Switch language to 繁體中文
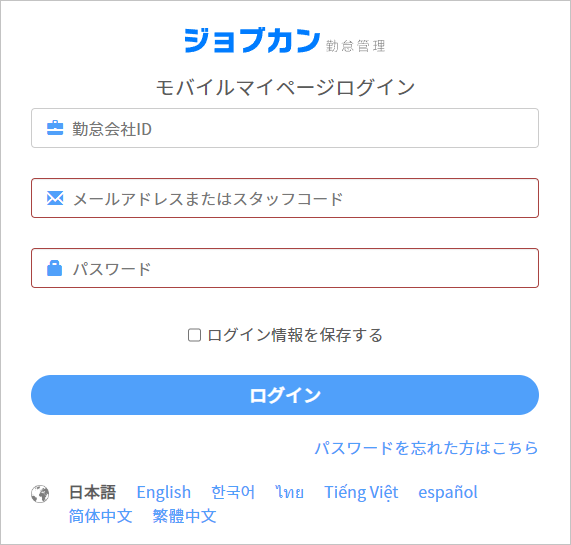 pos(184,516)
